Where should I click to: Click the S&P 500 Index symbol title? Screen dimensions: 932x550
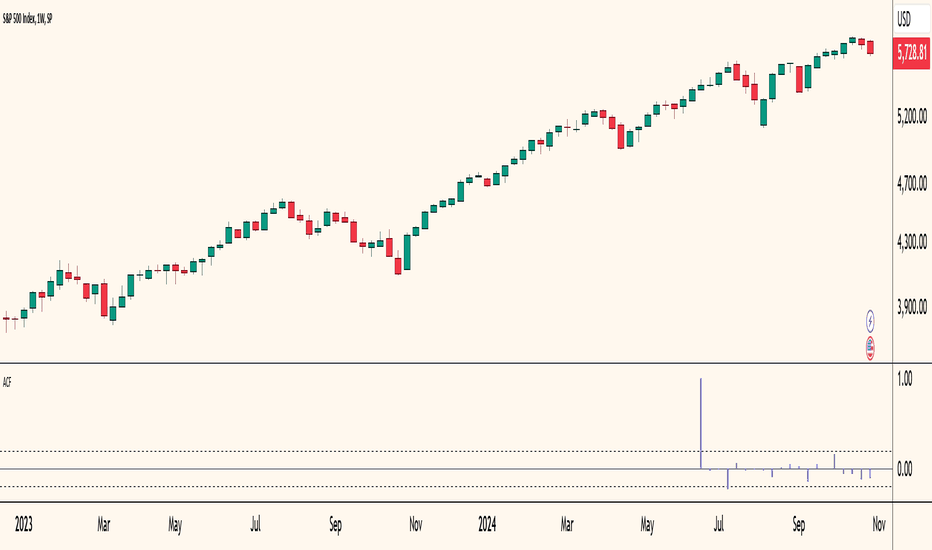point(18,19)
